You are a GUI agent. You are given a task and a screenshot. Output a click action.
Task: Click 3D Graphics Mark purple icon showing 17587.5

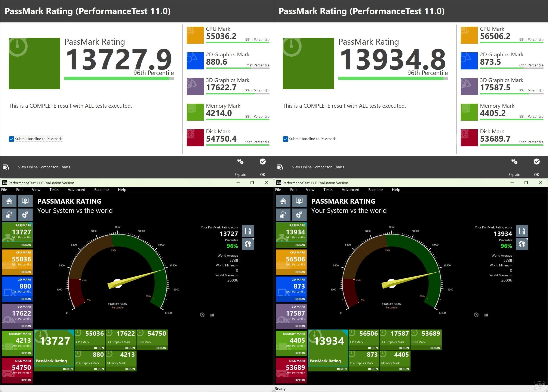click(469, 87)
